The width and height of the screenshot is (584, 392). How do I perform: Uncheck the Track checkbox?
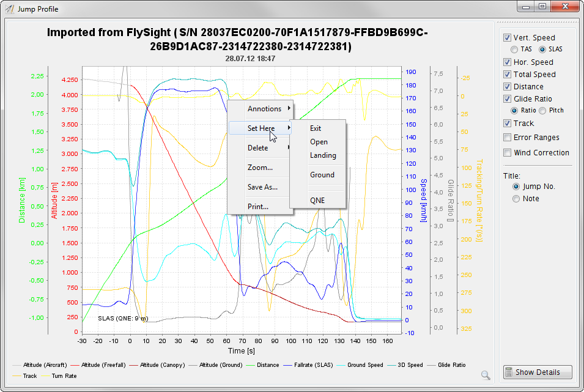tap(507, 124)
